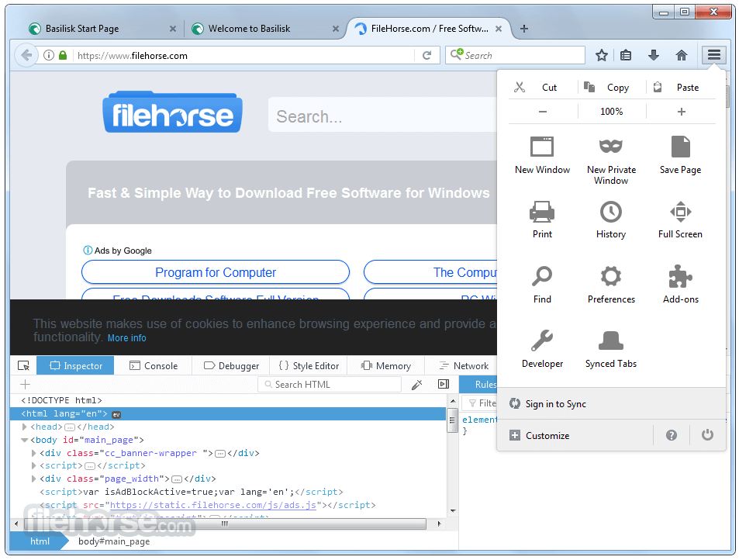Open History from menu panel
The height and width of the screenshot is (560, 739).
point(611,220)
